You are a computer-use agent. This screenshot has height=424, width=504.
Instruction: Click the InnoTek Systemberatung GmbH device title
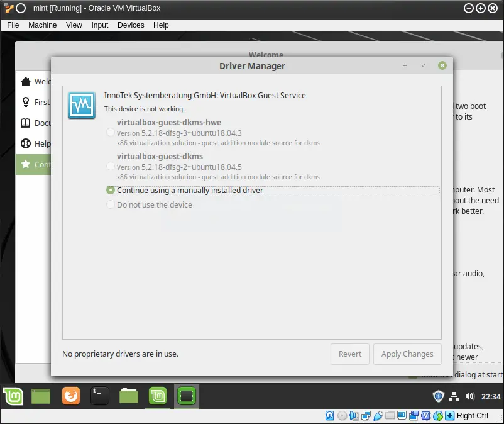tap(205, 95)
